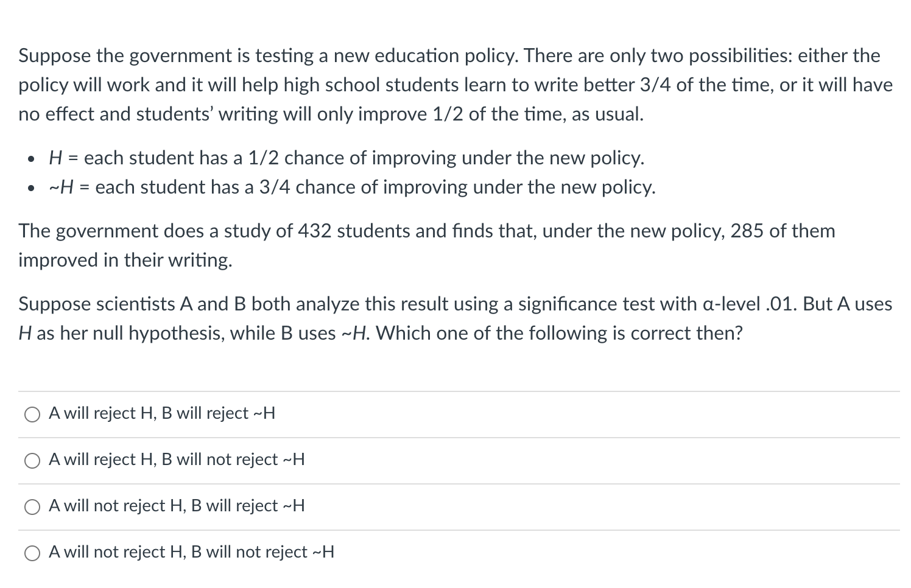Click the label text 'A will not reject H, B will reject ~H'
The image size is (911, 588).
point(177,506)
